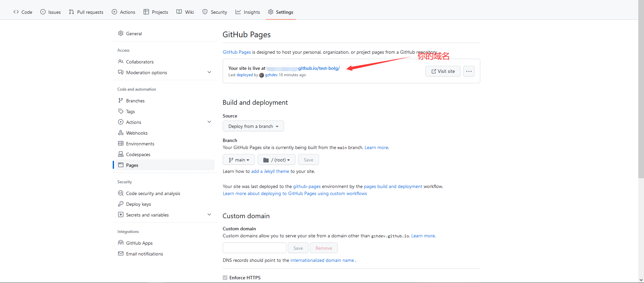Open the Deploy from a branch dropdown
The height and width of the screenshot is (283, 644).
click(253, 126)
